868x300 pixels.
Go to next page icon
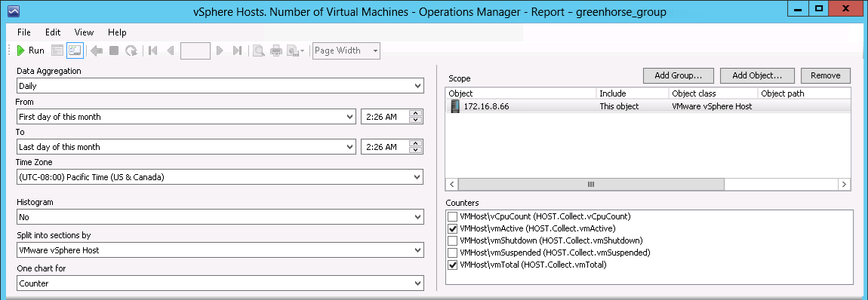tap(220, 51)
